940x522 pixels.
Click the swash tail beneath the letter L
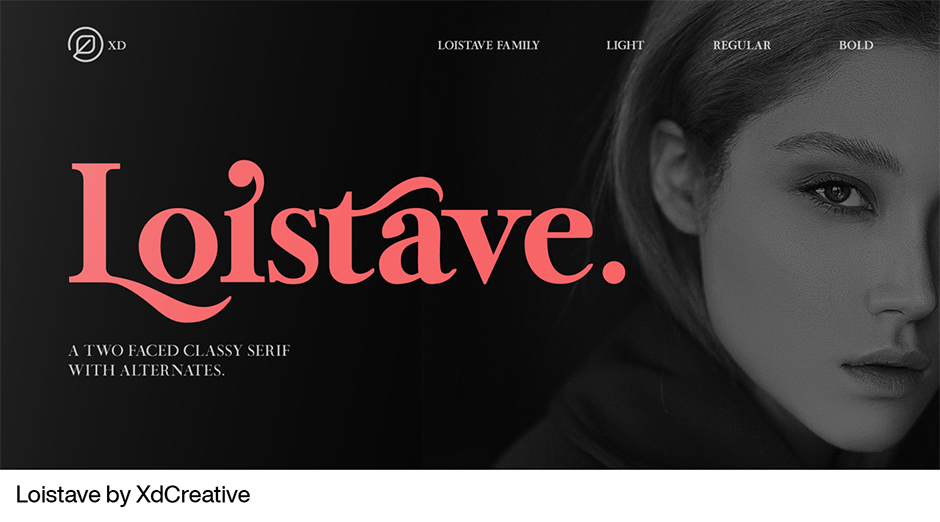pos(180,303)
